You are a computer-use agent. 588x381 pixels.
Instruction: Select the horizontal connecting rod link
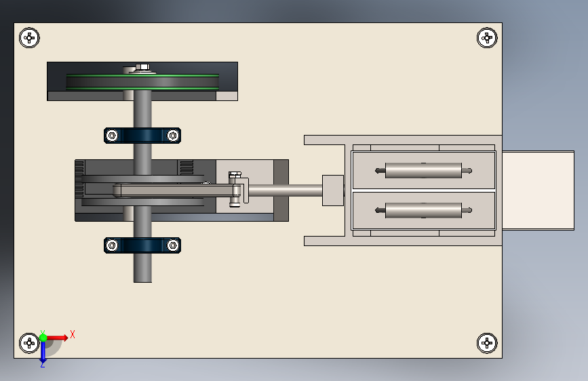(176, 190)
